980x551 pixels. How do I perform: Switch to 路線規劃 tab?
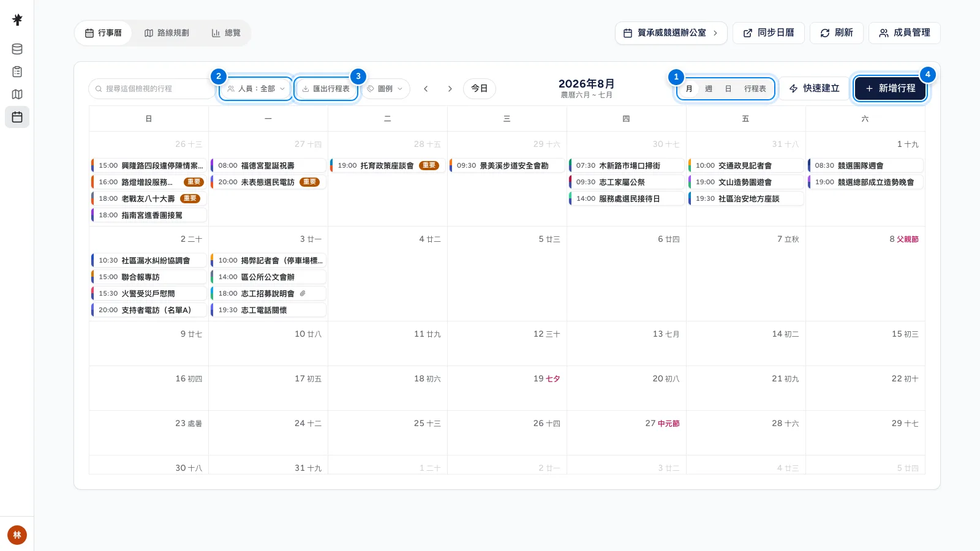167,33
